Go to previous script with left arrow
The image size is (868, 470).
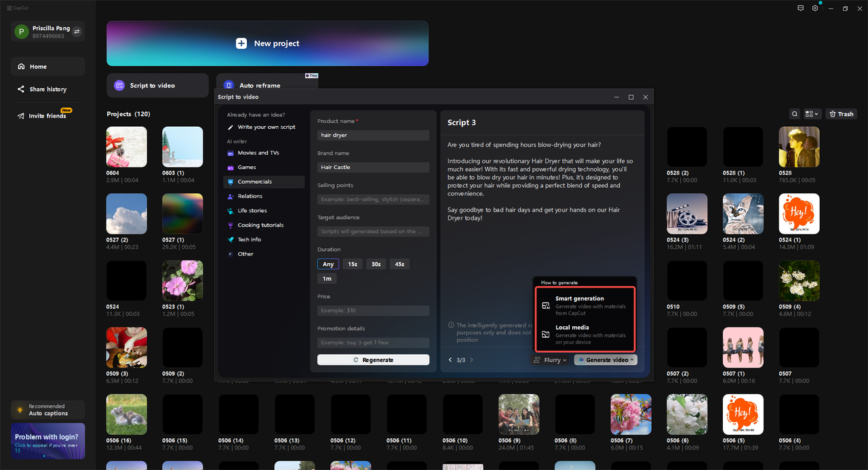[x=450, y=360]
